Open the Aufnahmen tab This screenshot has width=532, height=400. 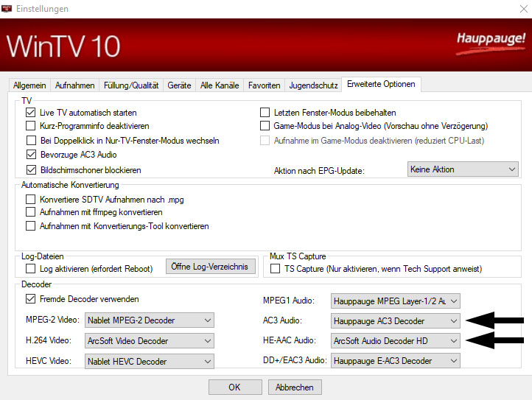point(74,85)
